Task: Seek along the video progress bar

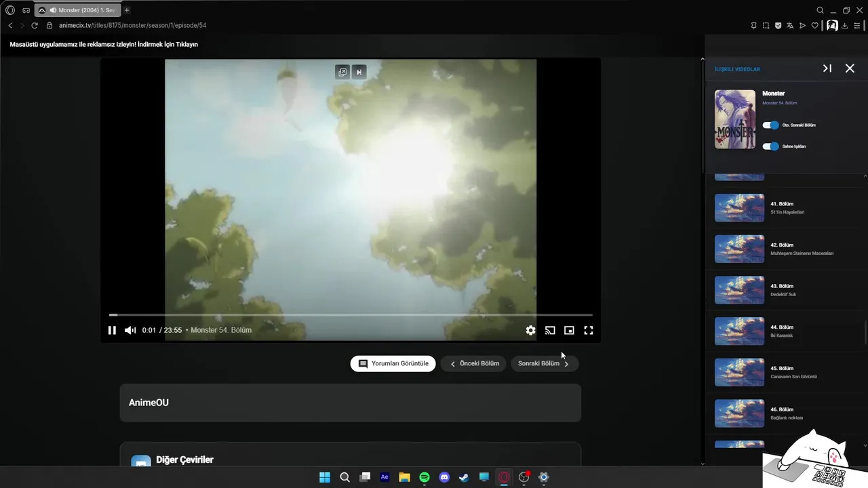Action: click(351, 314)
